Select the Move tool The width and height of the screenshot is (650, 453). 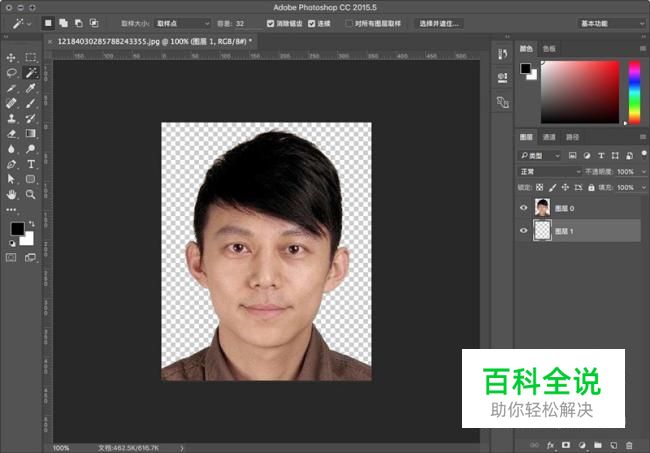coord(12,58)
